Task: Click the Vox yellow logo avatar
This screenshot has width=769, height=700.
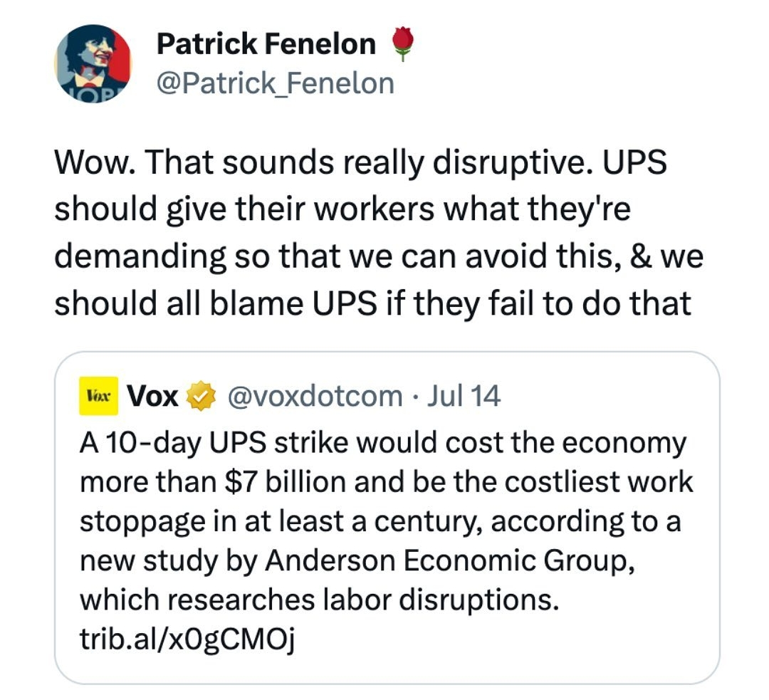Action: [x=97, y=396]
